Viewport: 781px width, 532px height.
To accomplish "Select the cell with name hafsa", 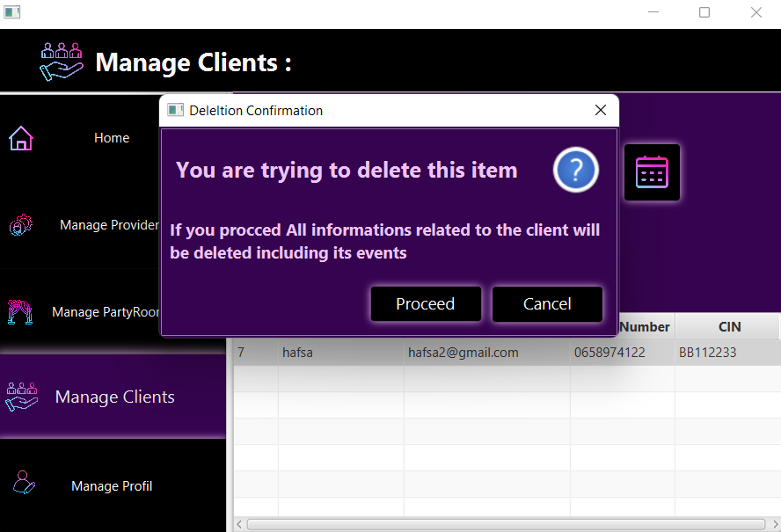I will pos(340,353).
